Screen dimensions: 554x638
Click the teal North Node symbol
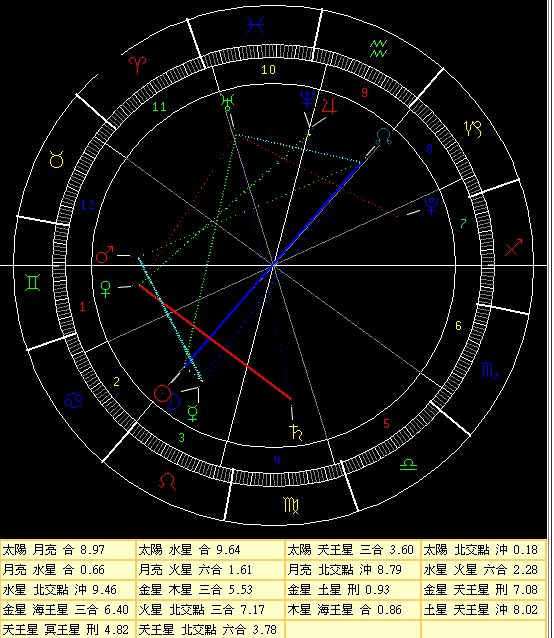(x=384, y=137)
